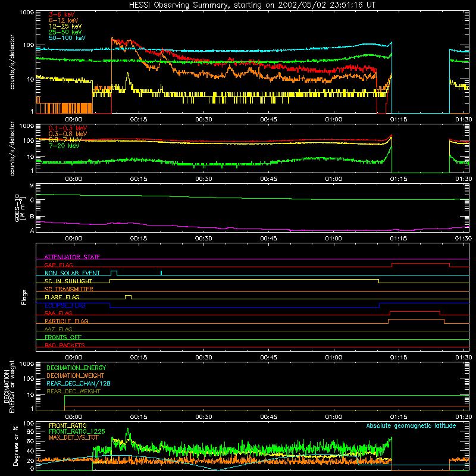Select the MAX_DET_VS_TOT legend label

point(73,437)
